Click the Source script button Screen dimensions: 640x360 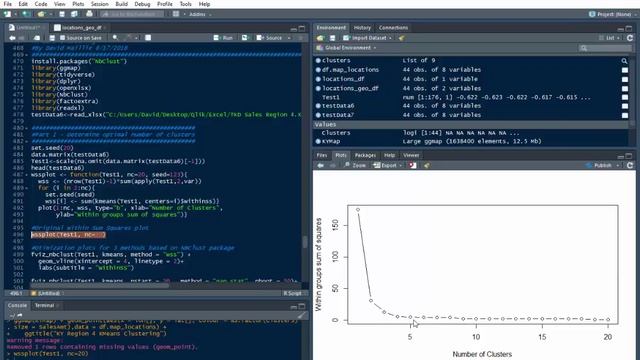[269, 38]
